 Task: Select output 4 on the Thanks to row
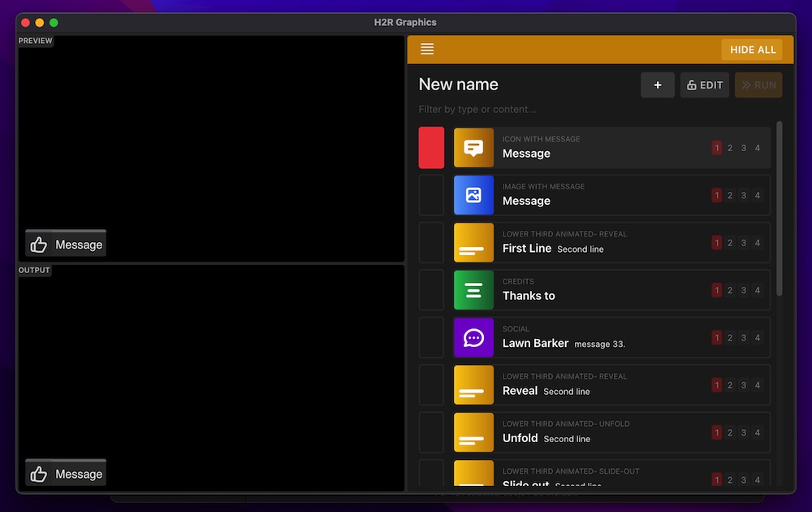click(x=757, y=290)
